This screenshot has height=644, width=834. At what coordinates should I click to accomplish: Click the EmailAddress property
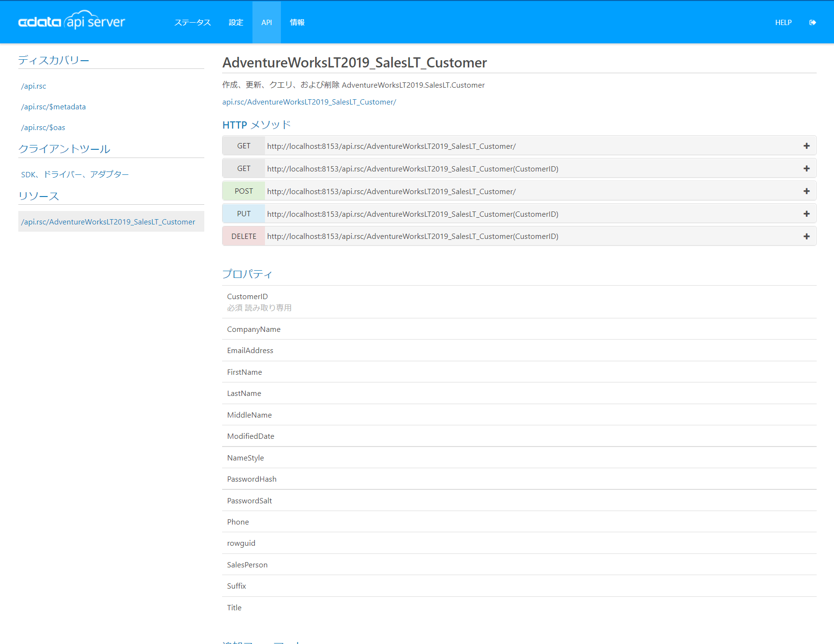[x=250, y=351]
